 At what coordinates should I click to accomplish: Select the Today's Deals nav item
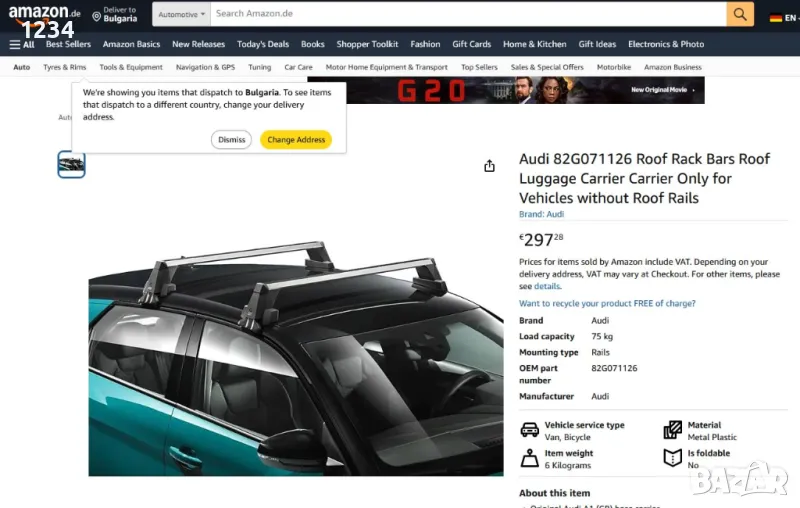point(263,44)
